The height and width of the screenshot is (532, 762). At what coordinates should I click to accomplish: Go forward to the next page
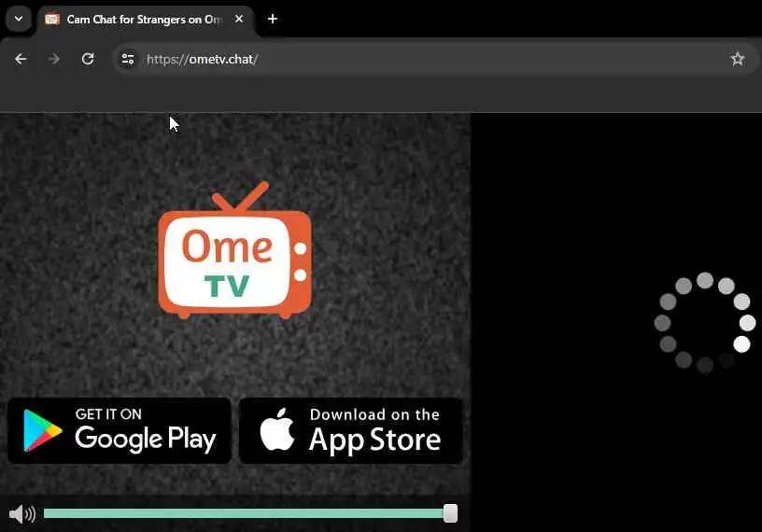(54, 60)
